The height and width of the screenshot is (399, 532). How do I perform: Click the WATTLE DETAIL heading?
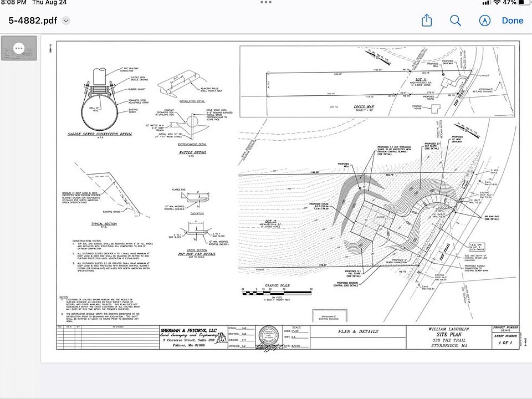click(192, 153)
